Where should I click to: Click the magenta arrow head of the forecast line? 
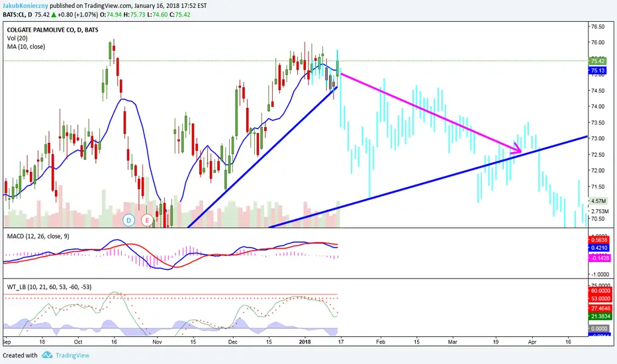(516, 149)
